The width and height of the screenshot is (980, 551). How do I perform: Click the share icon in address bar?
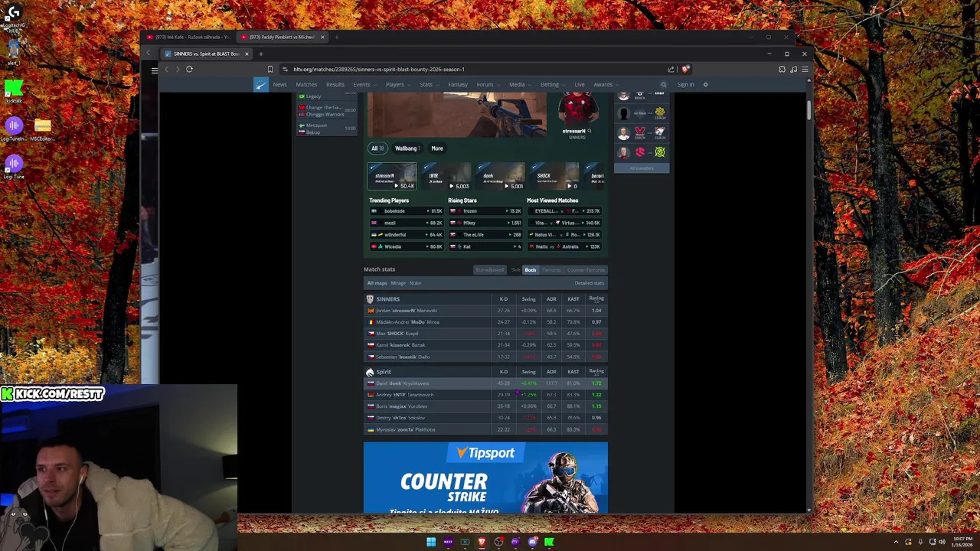[x=671, y=70]
